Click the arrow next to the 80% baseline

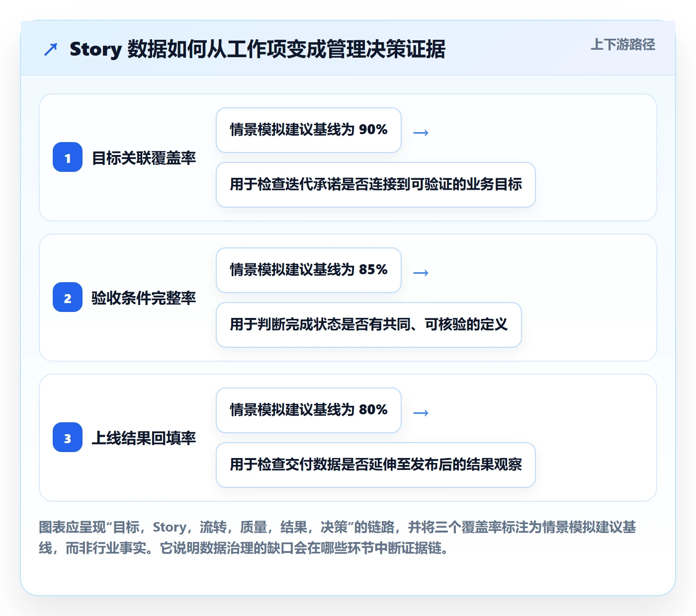[421, 413]
